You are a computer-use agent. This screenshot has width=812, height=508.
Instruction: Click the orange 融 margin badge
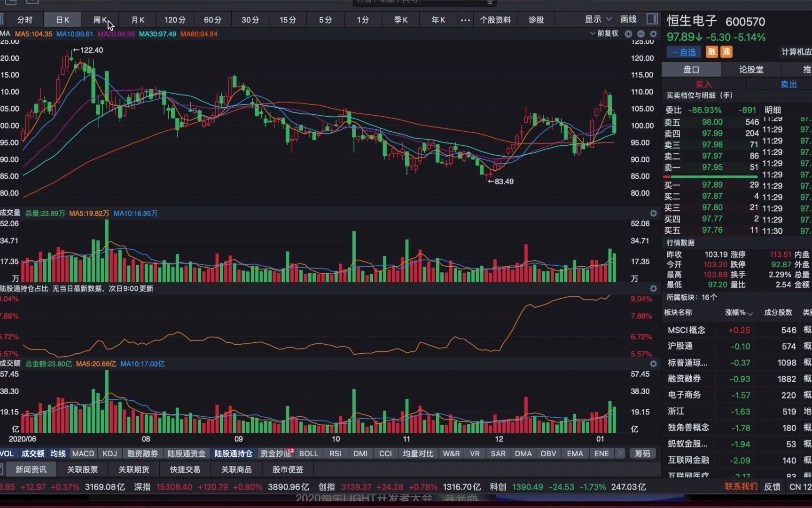[712, 52]
